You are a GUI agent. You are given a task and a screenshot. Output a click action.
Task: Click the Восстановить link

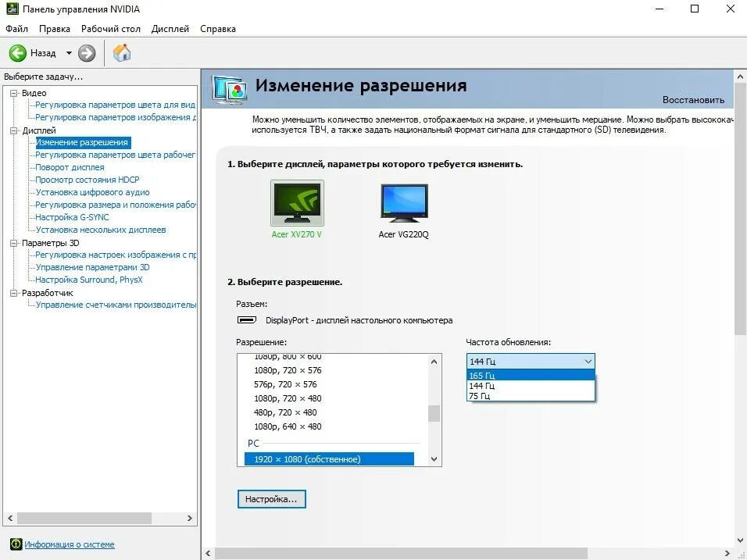click(x=693, y=99)
